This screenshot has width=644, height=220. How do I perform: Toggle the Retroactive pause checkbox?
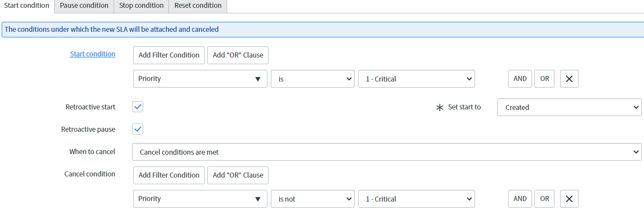coord(138,129)
